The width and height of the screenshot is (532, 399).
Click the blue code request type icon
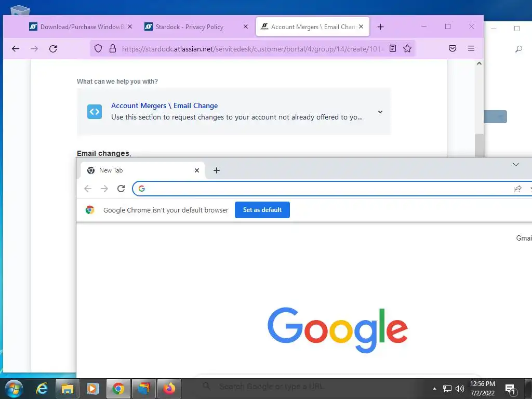click(95, 112)
